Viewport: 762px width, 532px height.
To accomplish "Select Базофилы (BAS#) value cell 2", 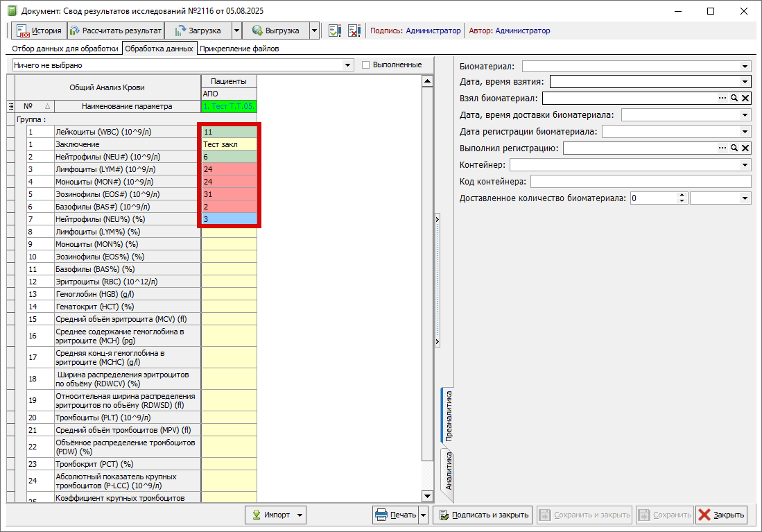I will coord(229,207).
